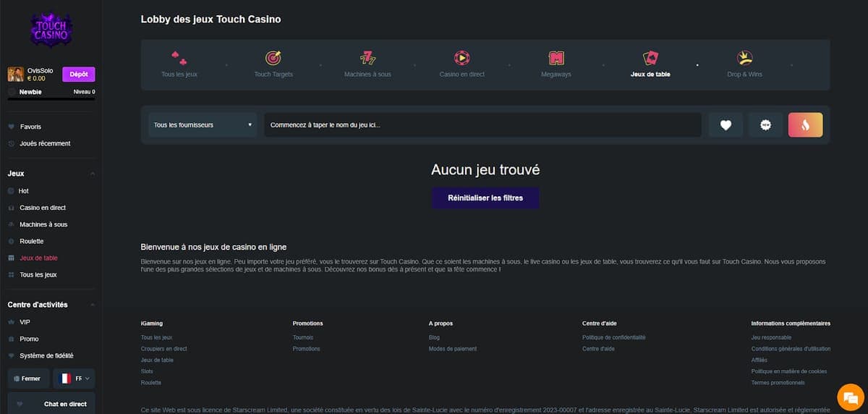Image resolution: width=868 pixels, height=414 pixels.
Task: Click the Drop & Wins icon
Action: pos(744,57)
